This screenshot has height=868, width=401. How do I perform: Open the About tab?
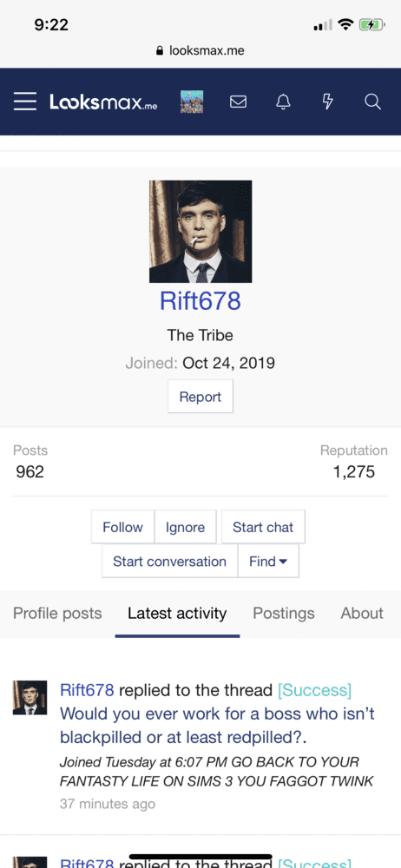point(362,614)
